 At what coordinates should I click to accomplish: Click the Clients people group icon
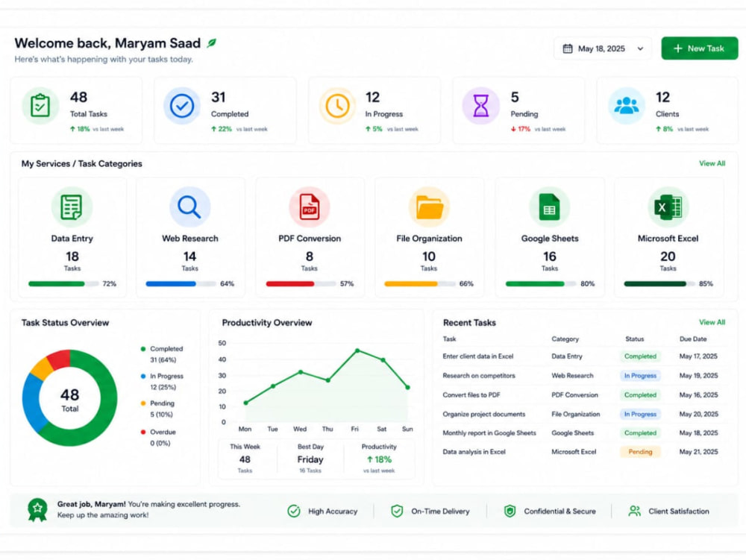pyautogui.click(x=627, y=106)
